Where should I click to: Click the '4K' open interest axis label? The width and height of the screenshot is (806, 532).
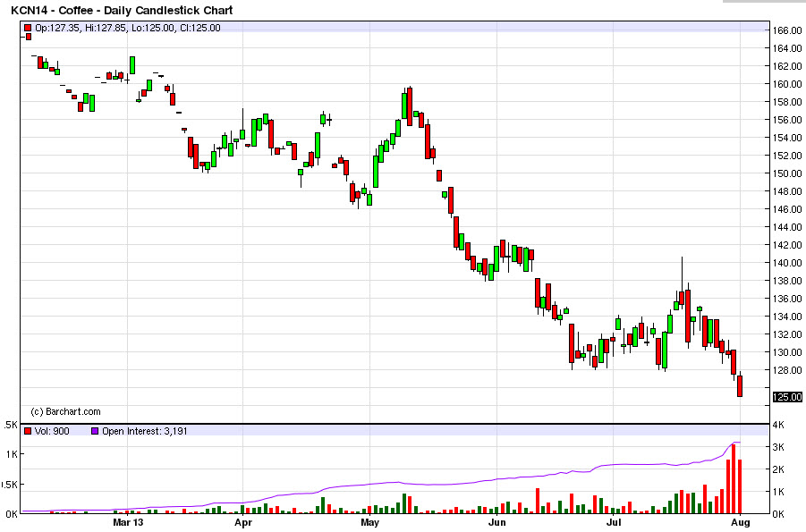(779, 425)
